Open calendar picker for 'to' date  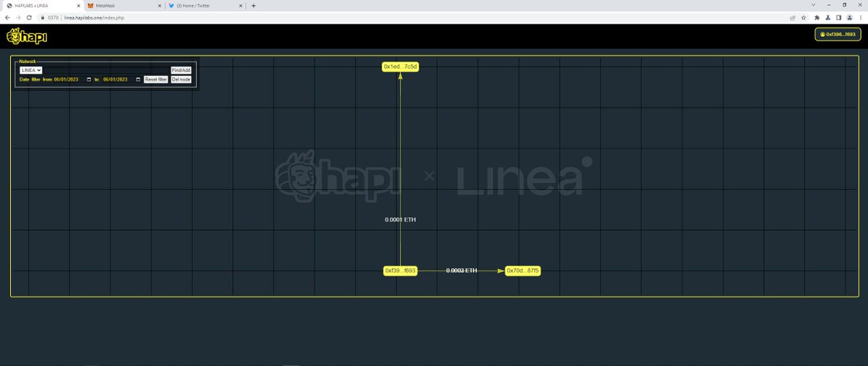click(138, 80)
